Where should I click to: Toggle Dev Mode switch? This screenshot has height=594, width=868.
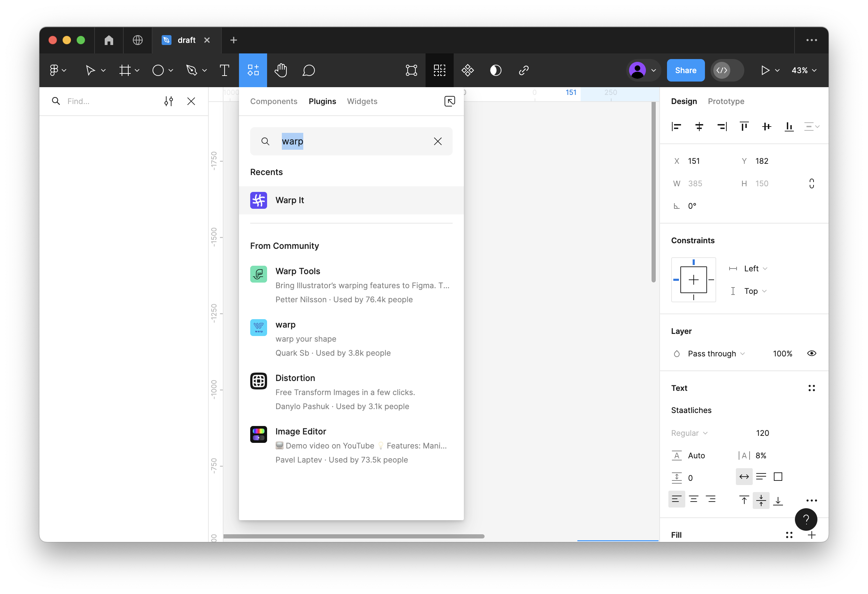pos(727,70)
